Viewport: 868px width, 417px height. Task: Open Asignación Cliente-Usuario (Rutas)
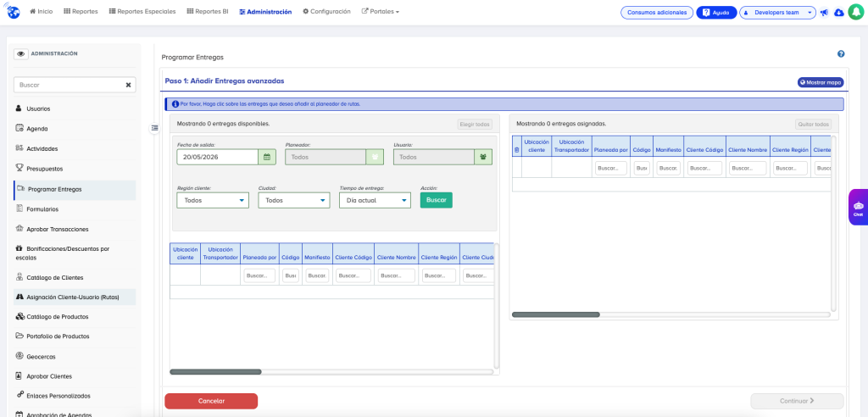click(75, 297)
